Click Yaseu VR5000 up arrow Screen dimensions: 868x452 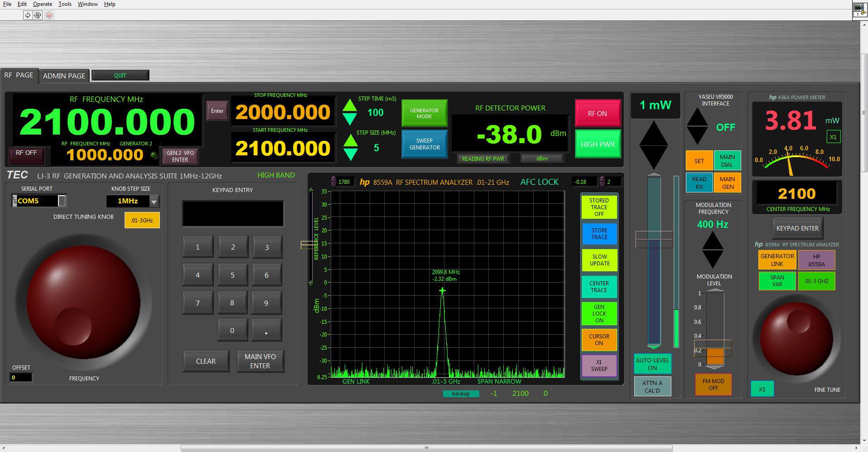click(697, 117)
